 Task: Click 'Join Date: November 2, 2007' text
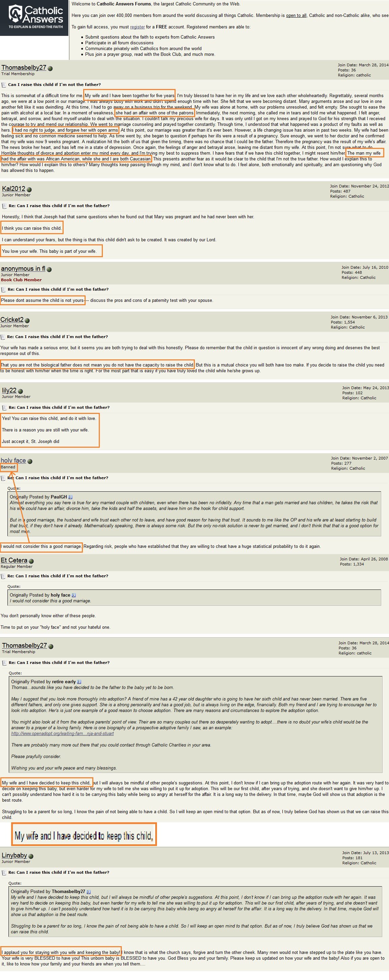[x=359, y=458]
